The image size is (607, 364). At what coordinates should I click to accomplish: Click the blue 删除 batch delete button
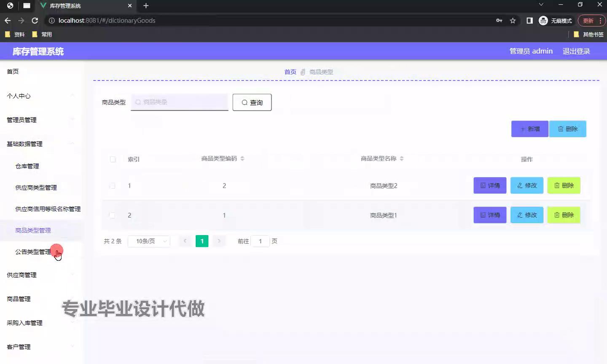(567, 129)
